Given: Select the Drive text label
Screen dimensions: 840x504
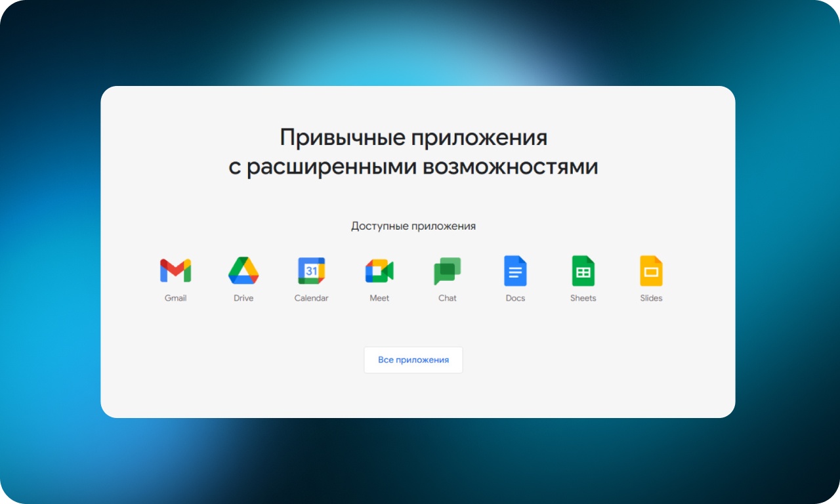Looking at the screenshot, I should point(243,298).
